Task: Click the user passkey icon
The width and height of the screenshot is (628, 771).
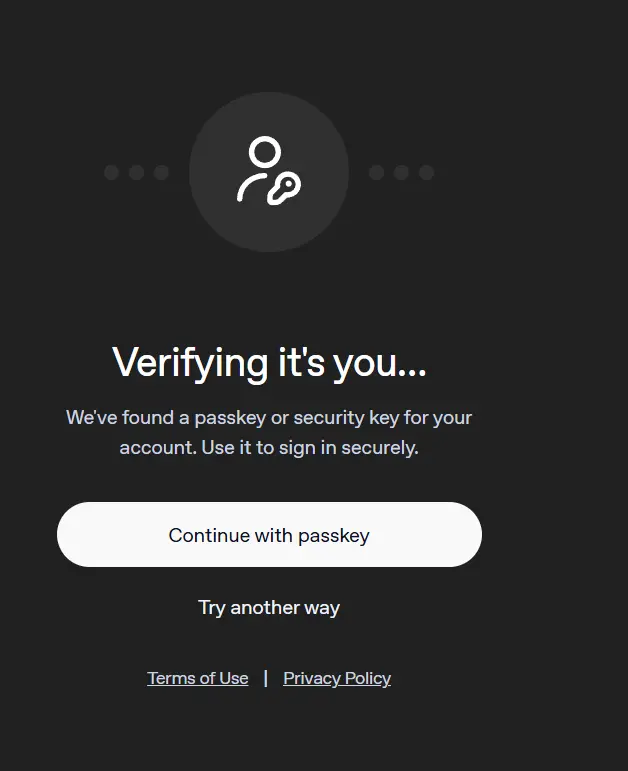Action: pos(269,171)
